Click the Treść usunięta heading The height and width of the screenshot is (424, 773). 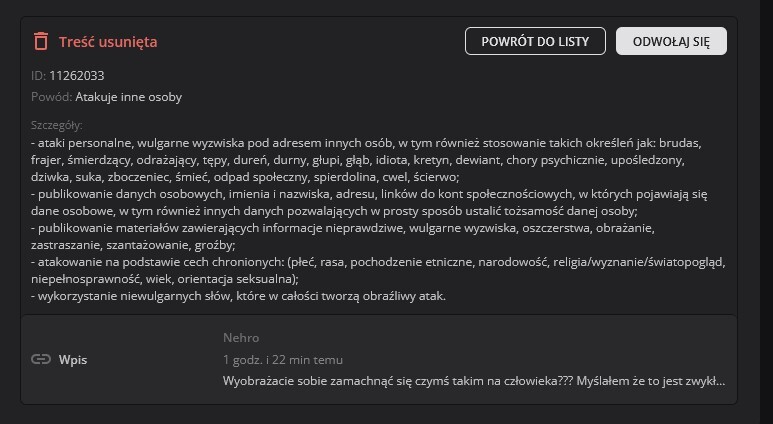tap(108, 42)
